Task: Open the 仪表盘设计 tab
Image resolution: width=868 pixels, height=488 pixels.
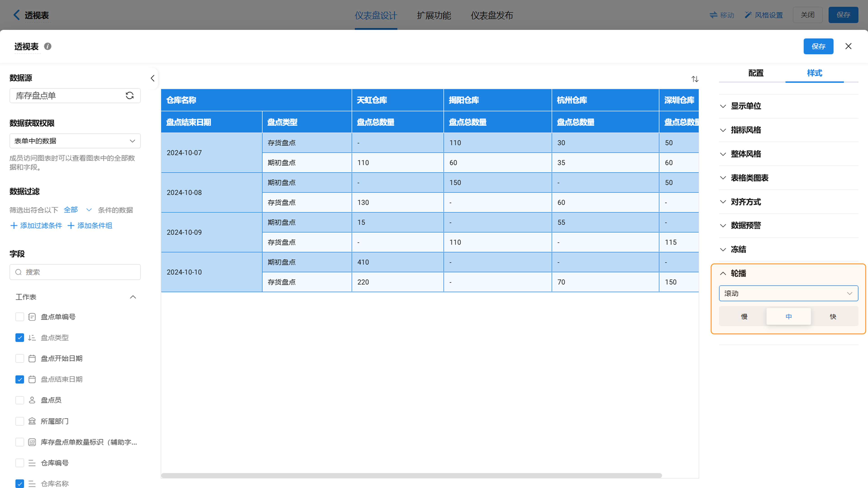Action: point(376,15)
